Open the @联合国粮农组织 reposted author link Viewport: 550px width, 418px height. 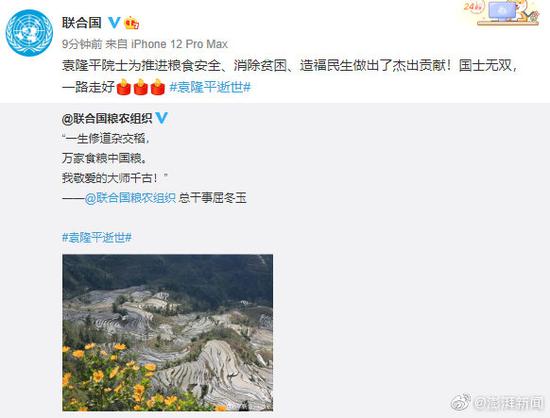107,119
